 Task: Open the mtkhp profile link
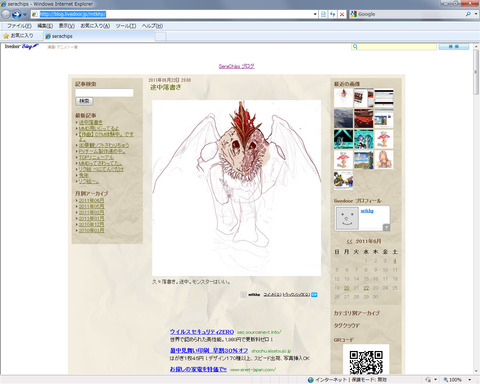[x=367, y=211]
